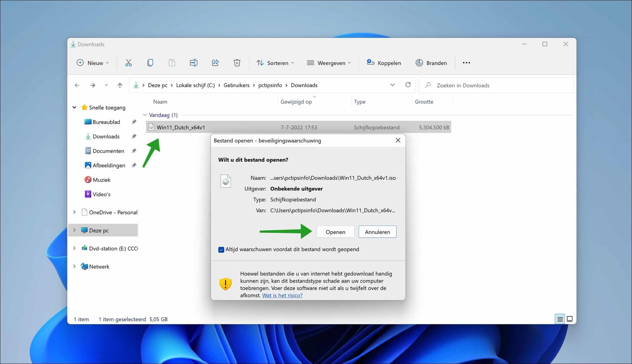The width and height of the screenshot is (632, 364).
Task: Click the Cut icon on the toolbar
Action: [128, 63]
